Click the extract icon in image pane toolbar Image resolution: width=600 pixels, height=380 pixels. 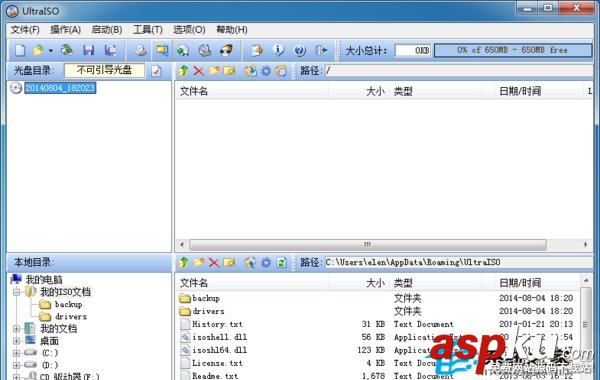click(250, 71)
